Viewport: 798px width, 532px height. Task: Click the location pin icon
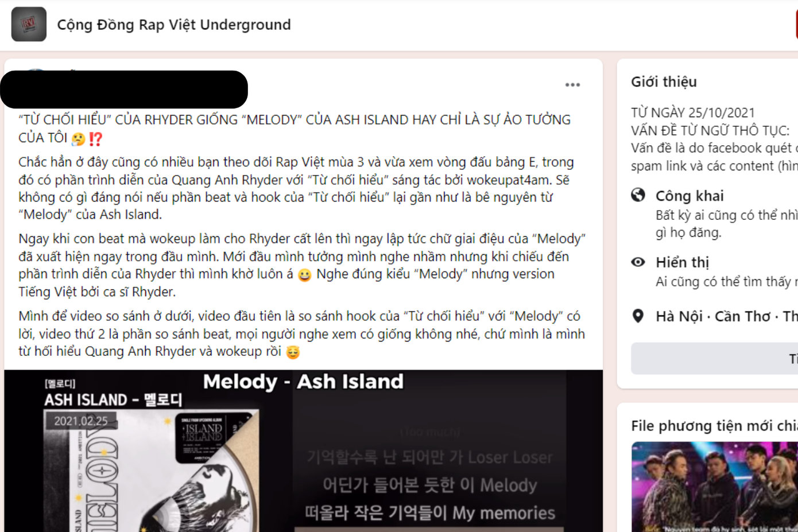pos(638,316)
